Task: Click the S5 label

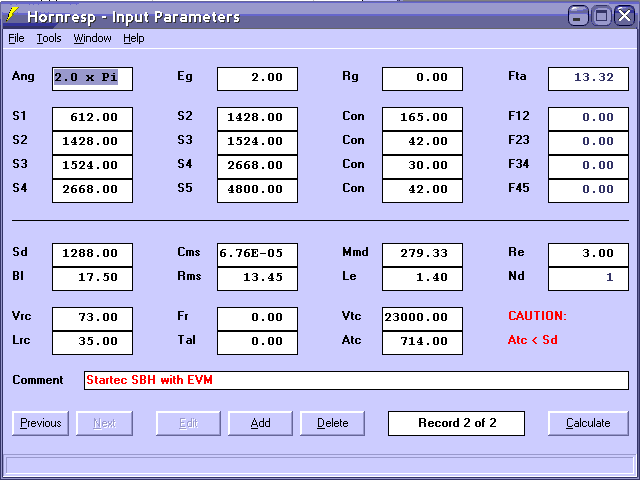Action: tap(184, 188)
